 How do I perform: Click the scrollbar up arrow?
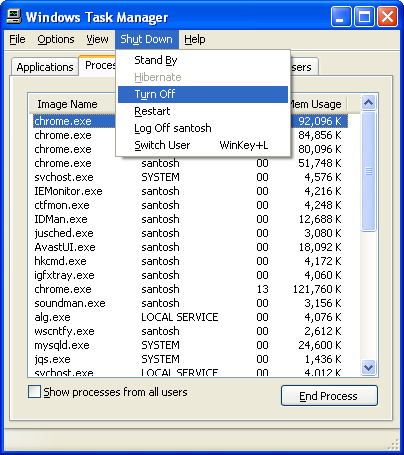368,102
